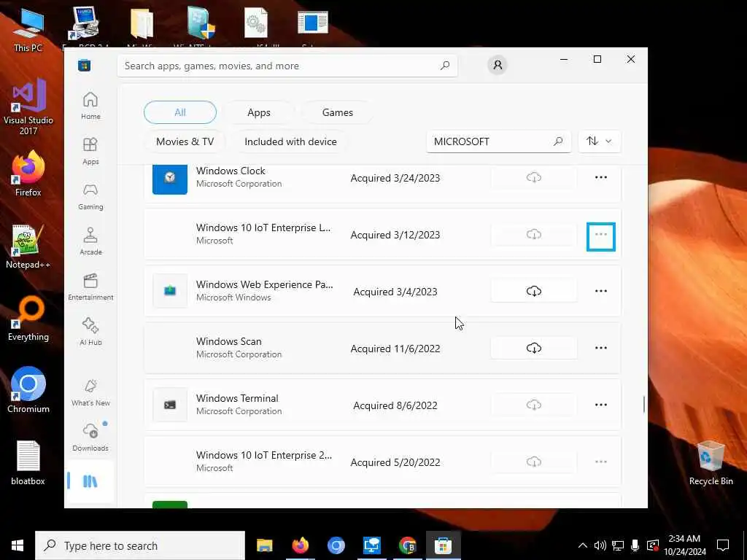Download Windows Web Experience Pack via cloud icon
The height and width of the screenshot is (560, 747).
[533, 291]
